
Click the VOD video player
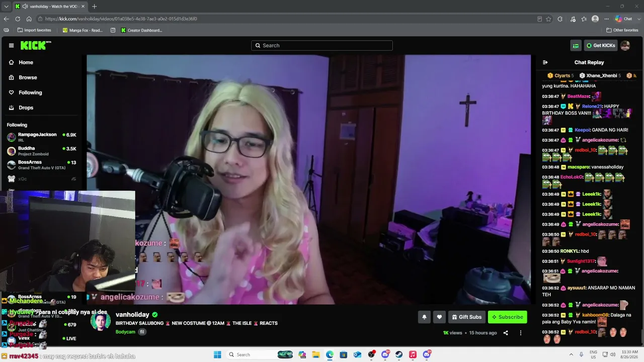pyautogui.click(x=308, y=179)
